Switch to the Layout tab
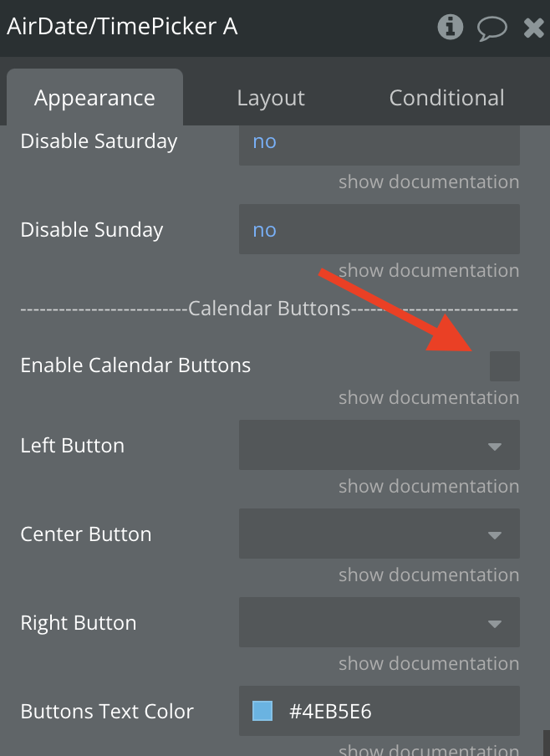 pos(271,98)
